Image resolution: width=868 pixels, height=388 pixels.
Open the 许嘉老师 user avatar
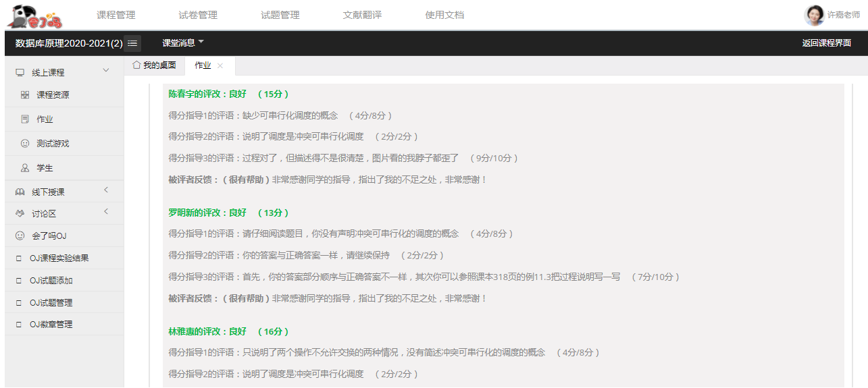[x=814, y=15]
